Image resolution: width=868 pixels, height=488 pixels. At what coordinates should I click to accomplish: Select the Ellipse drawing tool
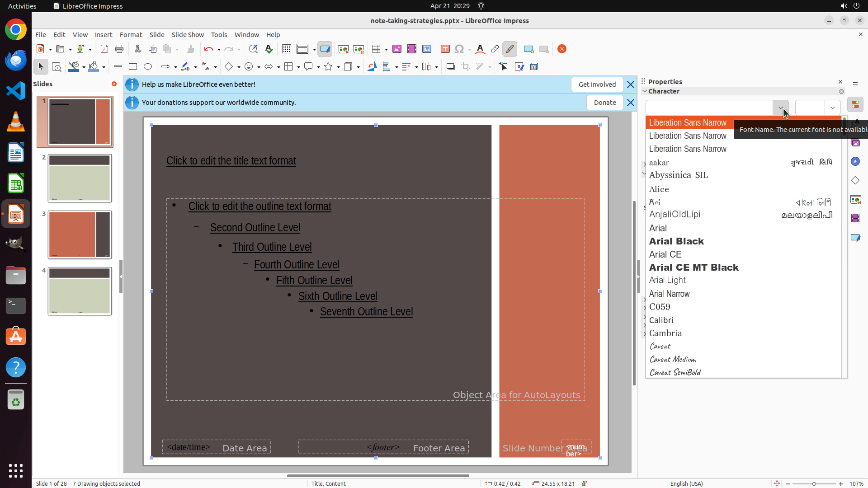(148, 67)
